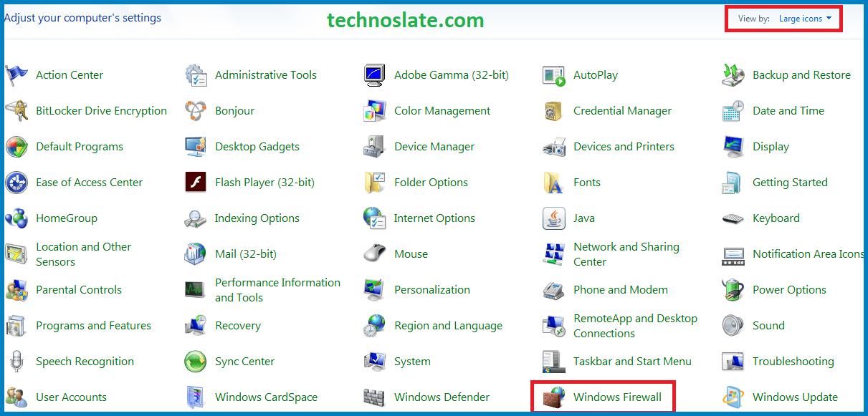Open Phone and Modem link
Image resolution: width=868 pixels, height=416 pixels.
point(621,290)
